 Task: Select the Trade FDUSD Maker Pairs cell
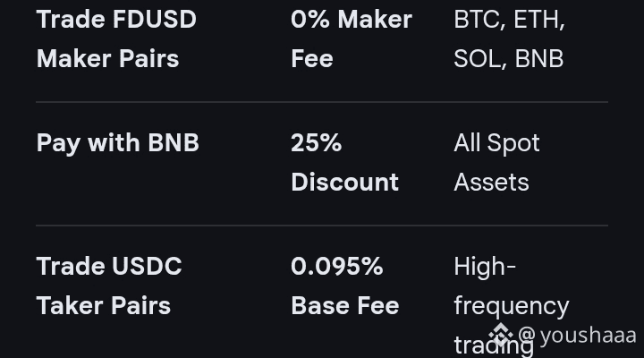point(116,39)
